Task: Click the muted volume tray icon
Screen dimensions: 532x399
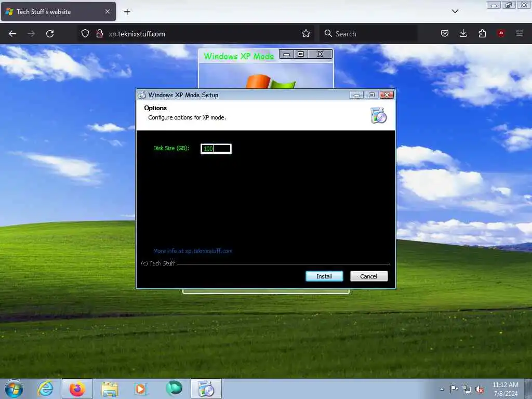Action: 480,390
